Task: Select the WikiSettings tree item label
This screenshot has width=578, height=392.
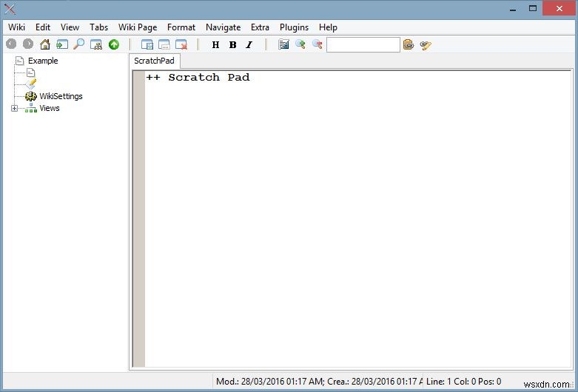Action: (61, 96)
